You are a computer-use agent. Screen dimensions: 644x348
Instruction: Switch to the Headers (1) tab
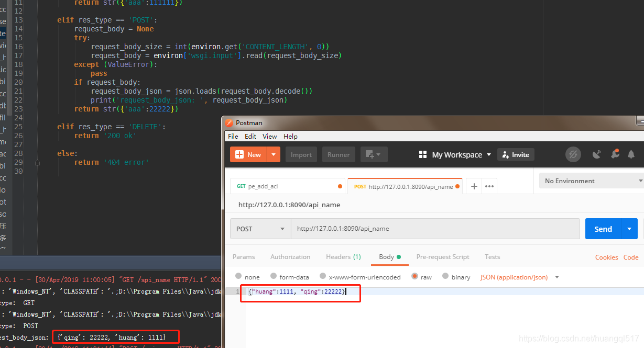[343, 256]
